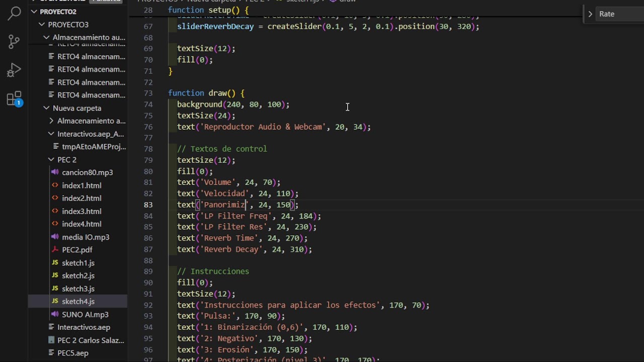Open media IO.mp3 in the explorer
This screenshot has height=362, width=644.
coord(86,237)
